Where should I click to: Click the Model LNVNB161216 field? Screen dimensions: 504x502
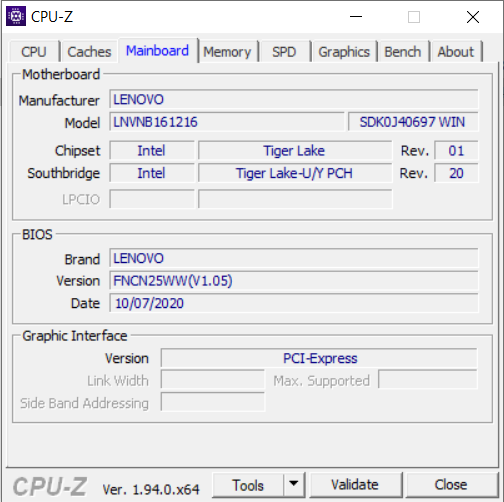(227, 122)
